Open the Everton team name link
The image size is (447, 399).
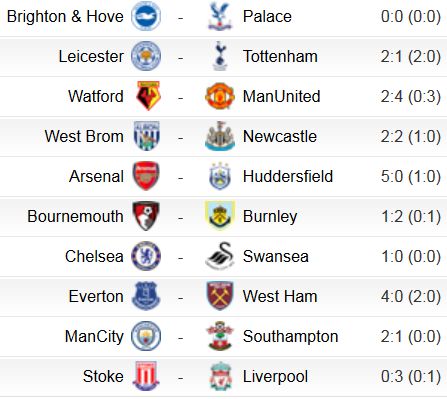tap(96, 296)
